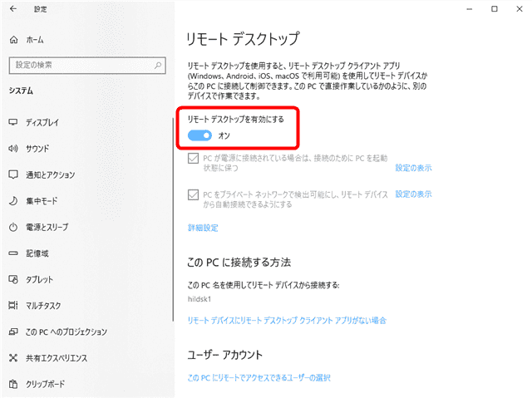Open 詳細設定 link

tap(203, 228)
